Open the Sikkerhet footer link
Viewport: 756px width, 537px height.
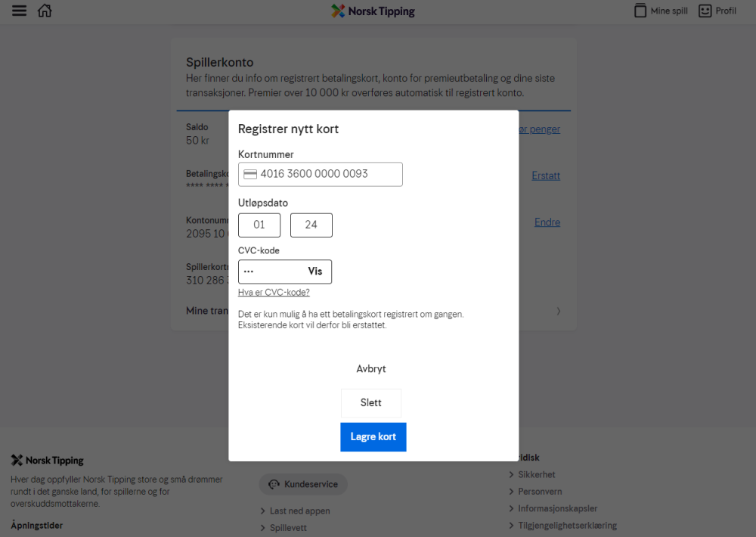pos(536,475)
